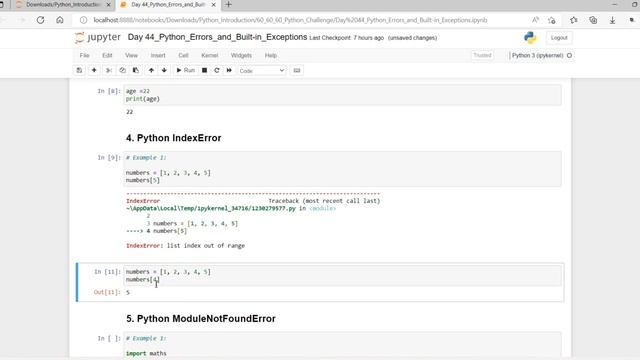Move selected cell down arrow

(164, 70)
